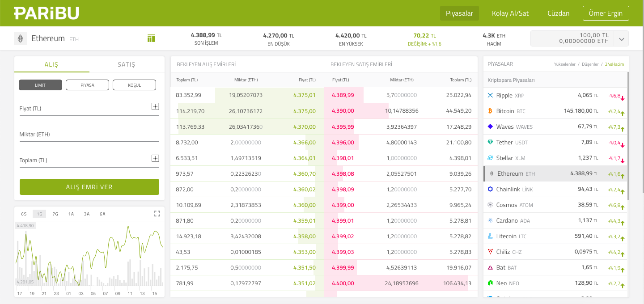This screenshot has width=644, height=304.
Task: Set chart range to 1A
Action: pyautogui.click(x=71, y=214)
